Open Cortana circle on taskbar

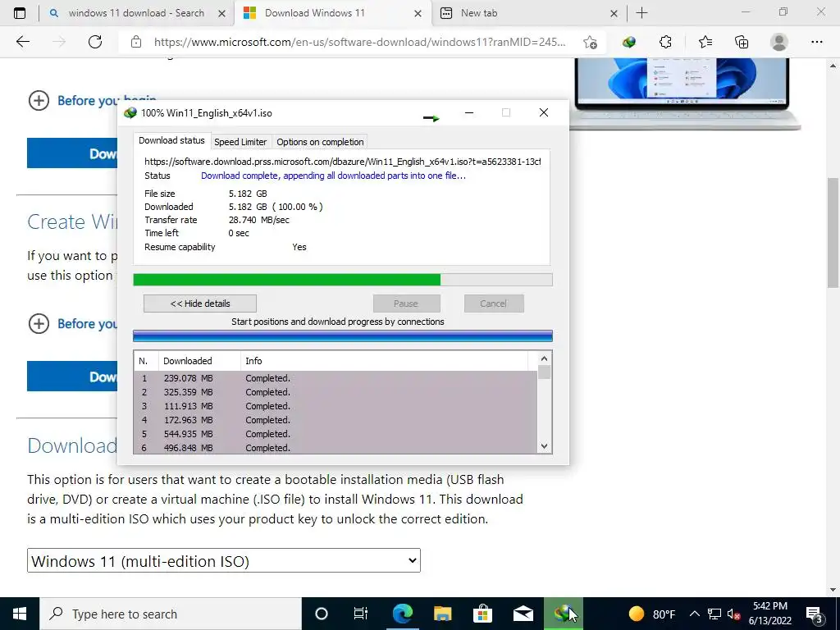(x=321, y=614)
